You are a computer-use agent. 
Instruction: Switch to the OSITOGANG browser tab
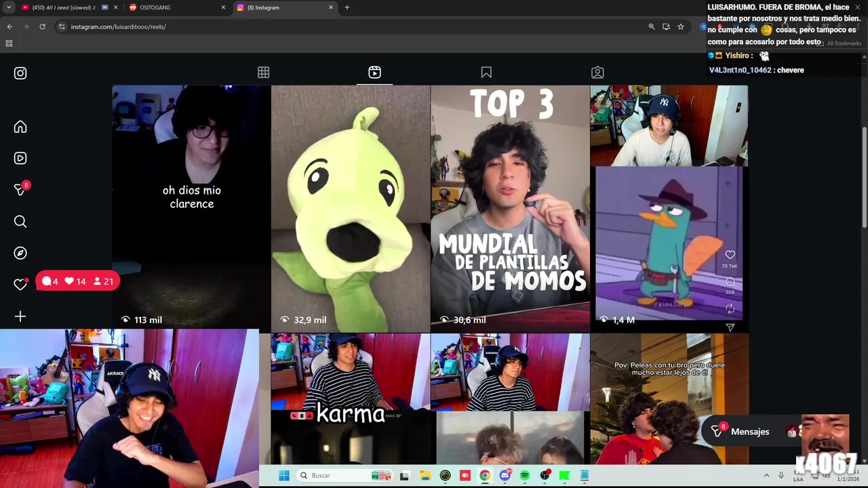click(176, 7)
